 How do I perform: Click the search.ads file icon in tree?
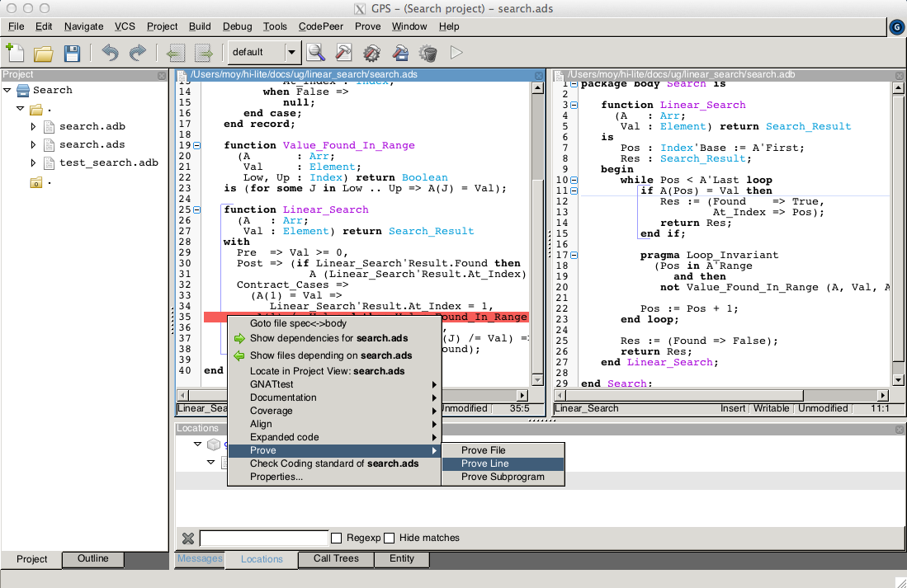50,144
